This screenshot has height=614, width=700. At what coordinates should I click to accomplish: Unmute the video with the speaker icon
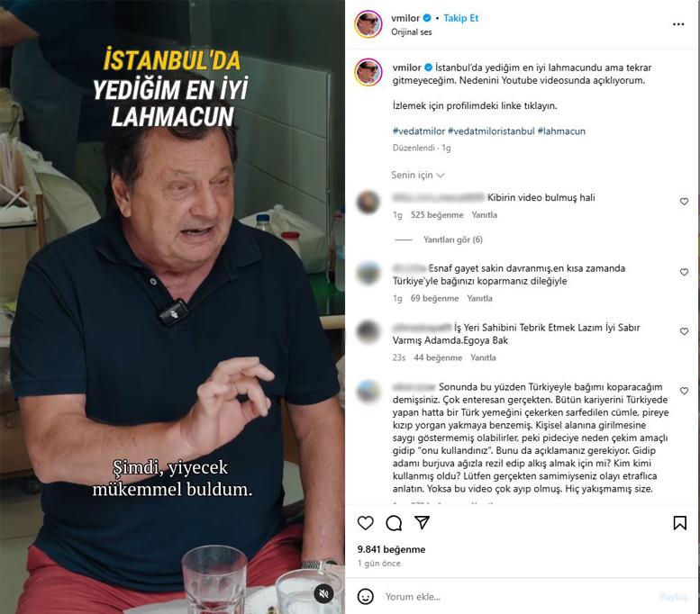323,593
